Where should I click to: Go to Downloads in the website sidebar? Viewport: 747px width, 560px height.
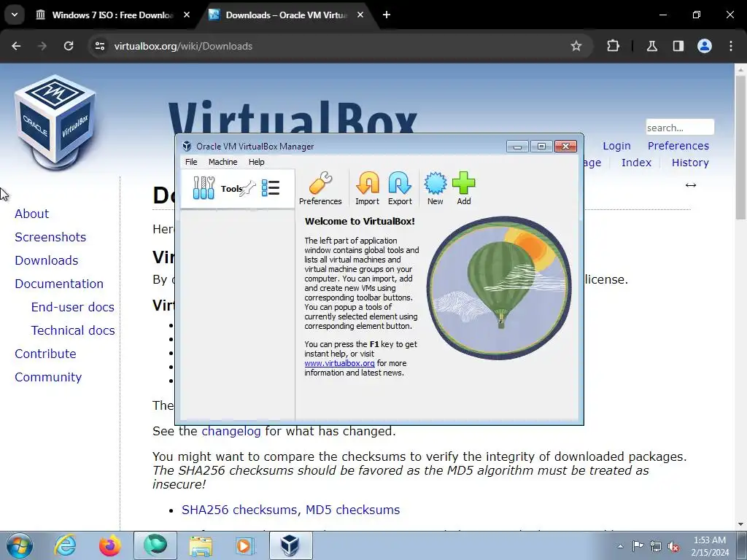point(47,260)
